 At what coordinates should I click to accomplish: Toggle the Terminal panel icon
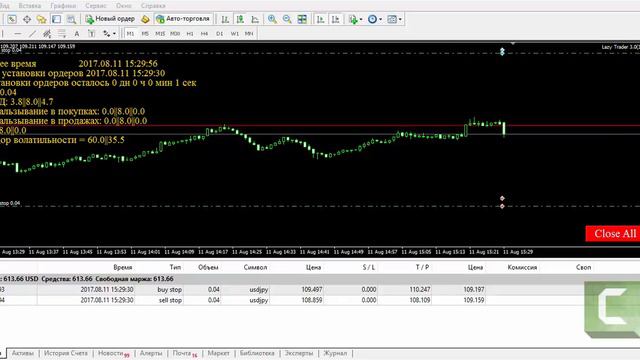(56, 19)
